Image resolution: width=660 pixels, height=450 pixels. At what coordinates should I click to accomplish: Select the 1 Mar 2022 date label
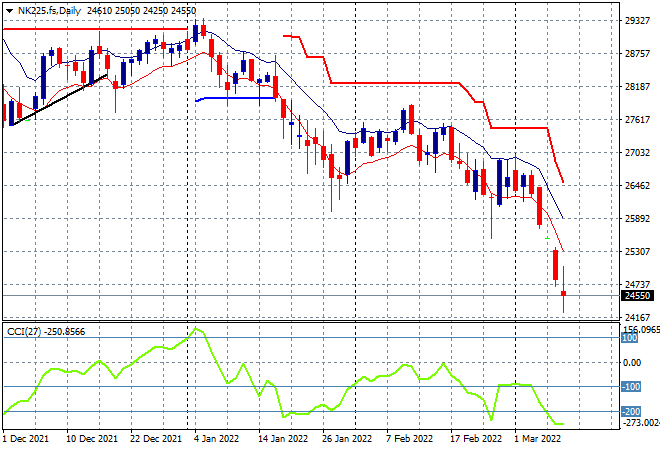(538, 439)
